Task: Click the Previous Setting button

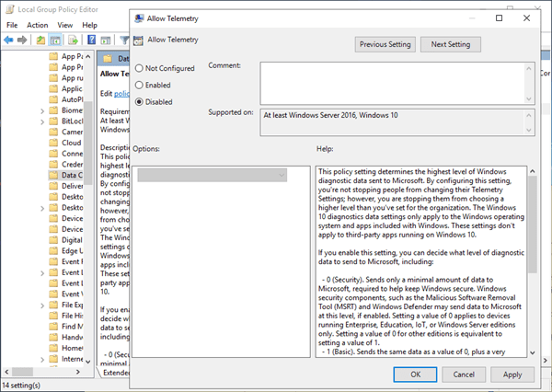Action: (x=385, y=44)
